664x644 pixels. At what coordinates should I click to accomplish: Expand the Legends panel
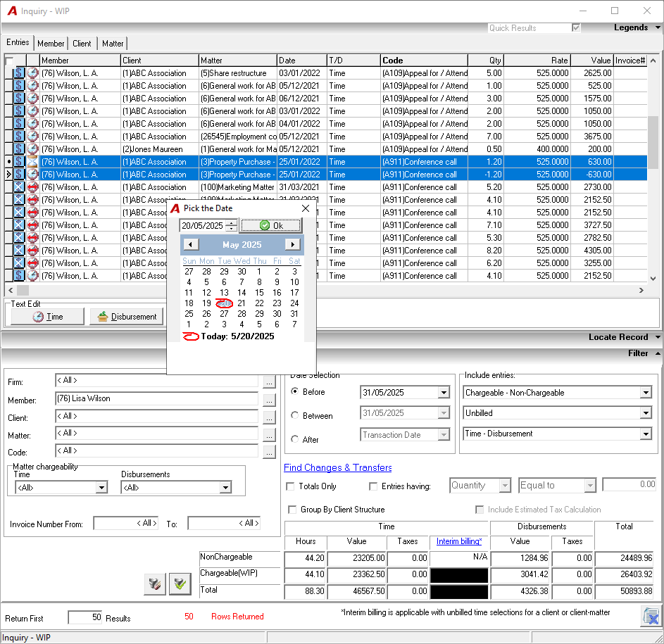click(658, 27)
